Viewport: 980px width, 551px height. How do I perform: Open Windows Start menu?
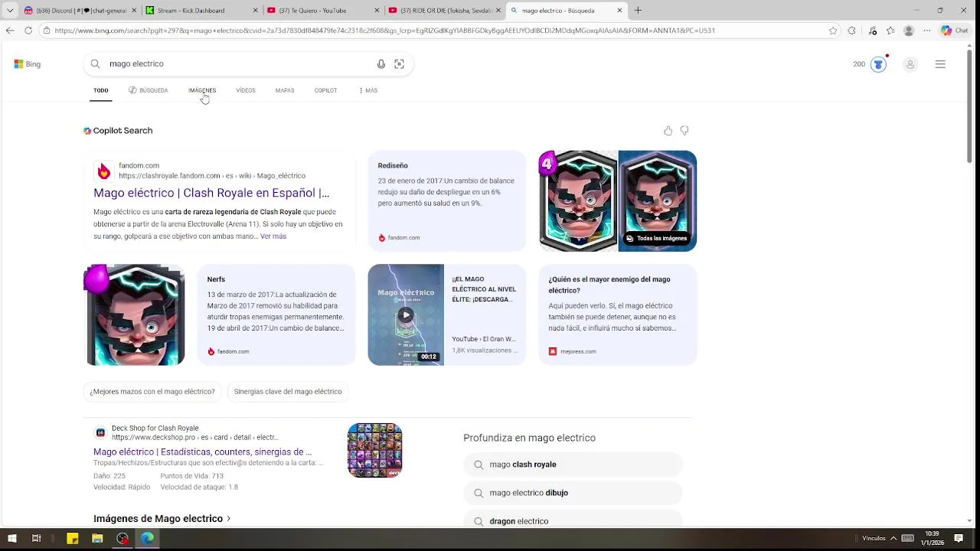pos(11,538)
